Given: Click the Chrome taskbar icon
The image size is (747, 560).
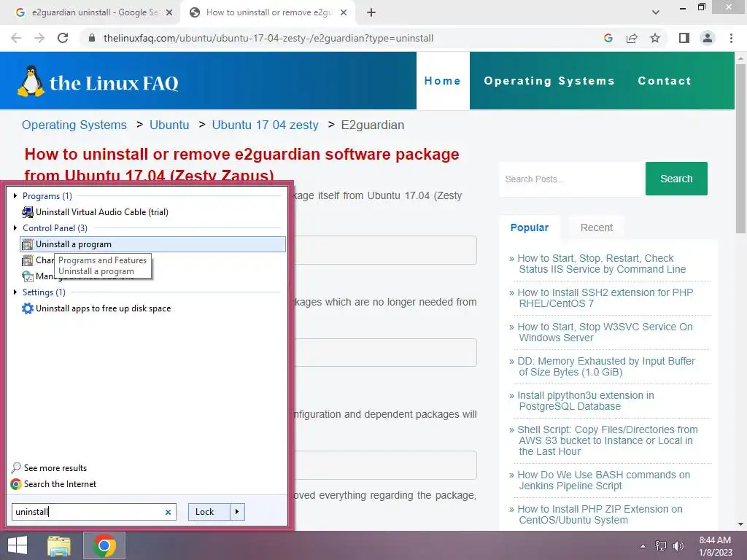Looking at the screenshot, I should [x=104, y=545].
